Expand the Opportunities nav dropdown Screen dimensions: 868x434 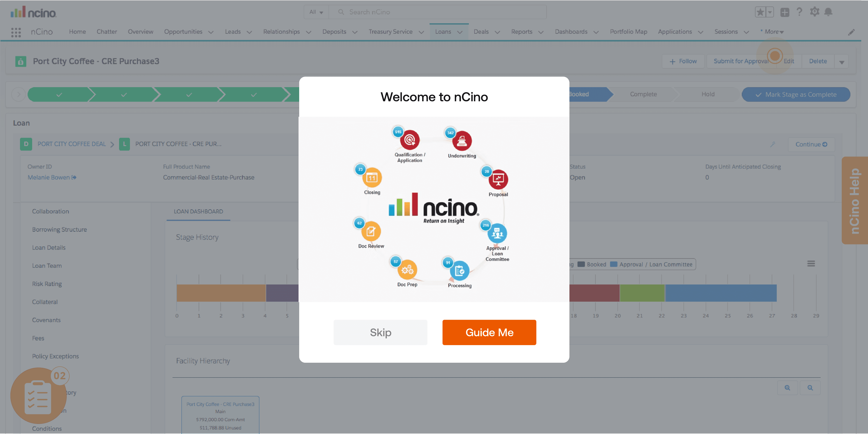tap(211, 32)
